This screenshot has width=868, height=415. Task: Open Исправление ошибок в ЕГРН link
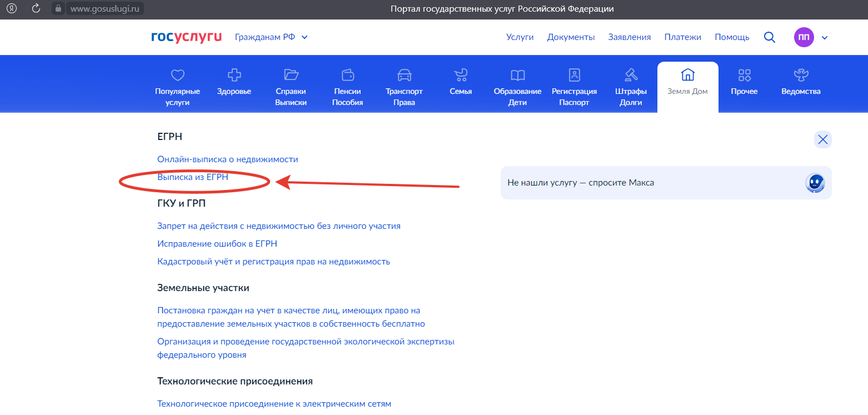[217, 244]
